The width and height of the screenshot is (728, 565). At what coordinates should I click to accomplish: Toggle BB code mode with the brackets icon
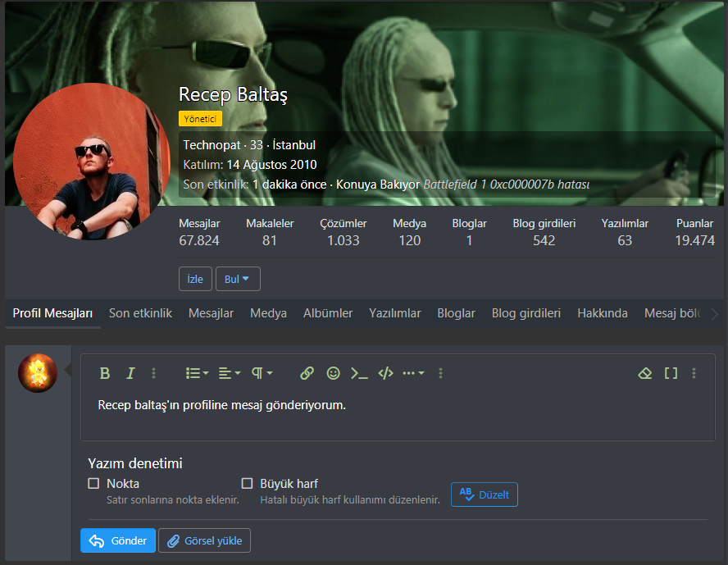(671, 373)
